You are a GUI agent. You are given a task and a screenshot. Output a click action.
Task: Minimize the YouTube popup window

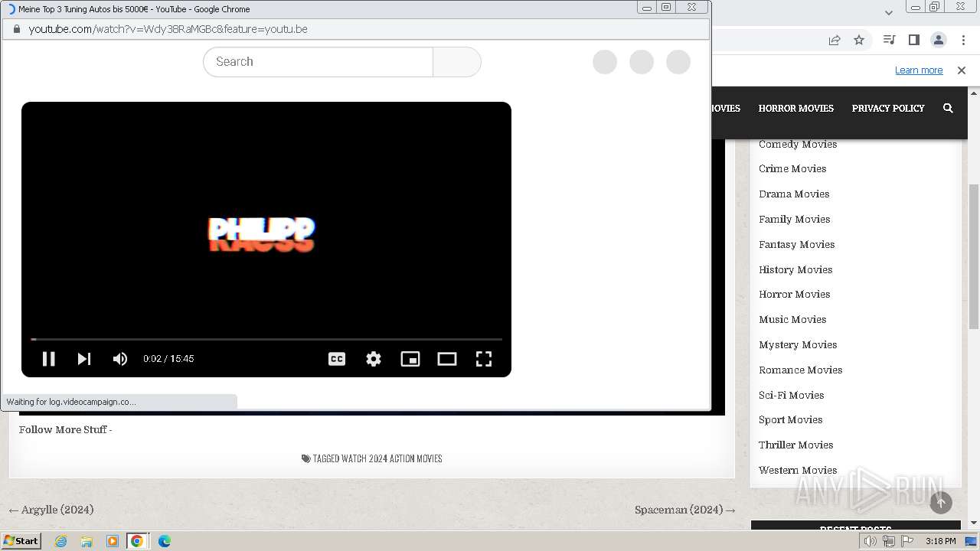pos(647,8)
